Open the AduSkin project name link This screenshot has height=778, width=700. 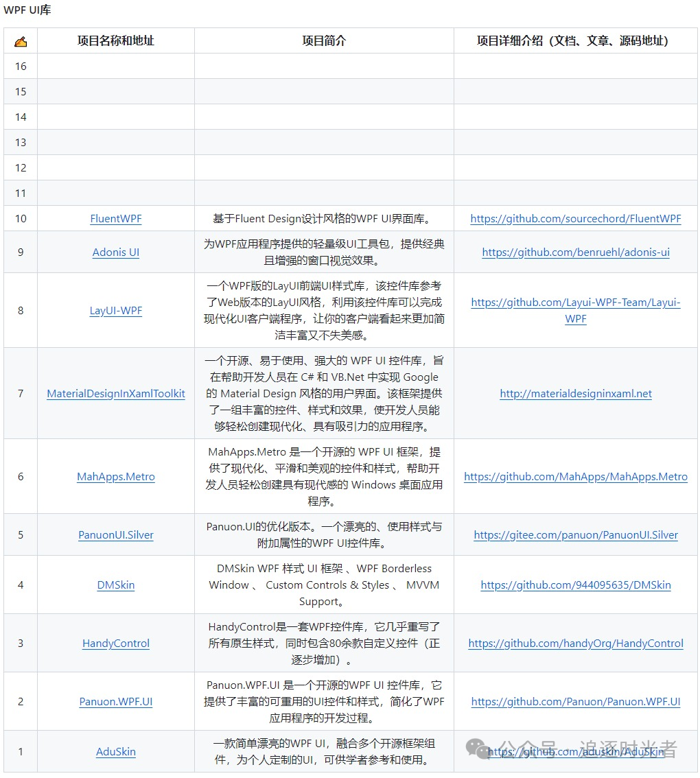pyautogui.click(x=116, y=752)
